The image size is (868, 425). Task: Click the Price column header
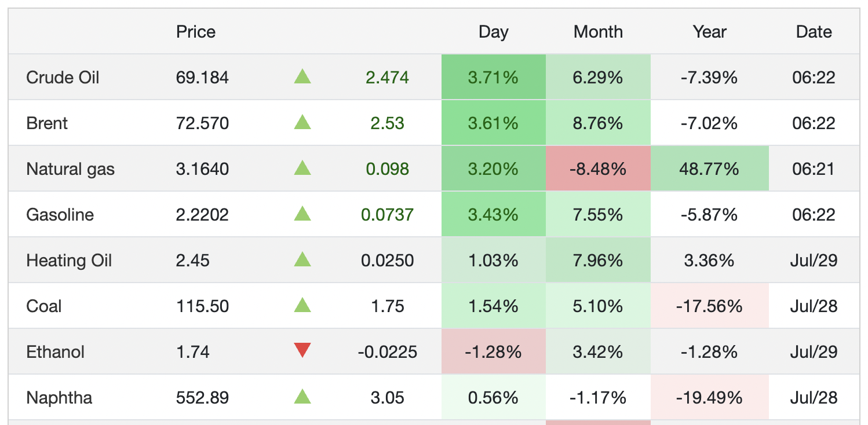pos(196,31)
